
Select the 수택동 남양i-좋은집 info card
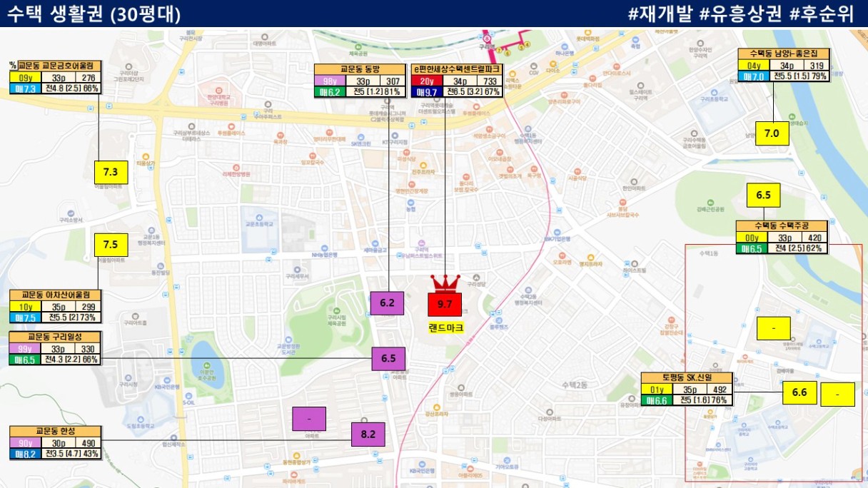coord(784,65)
